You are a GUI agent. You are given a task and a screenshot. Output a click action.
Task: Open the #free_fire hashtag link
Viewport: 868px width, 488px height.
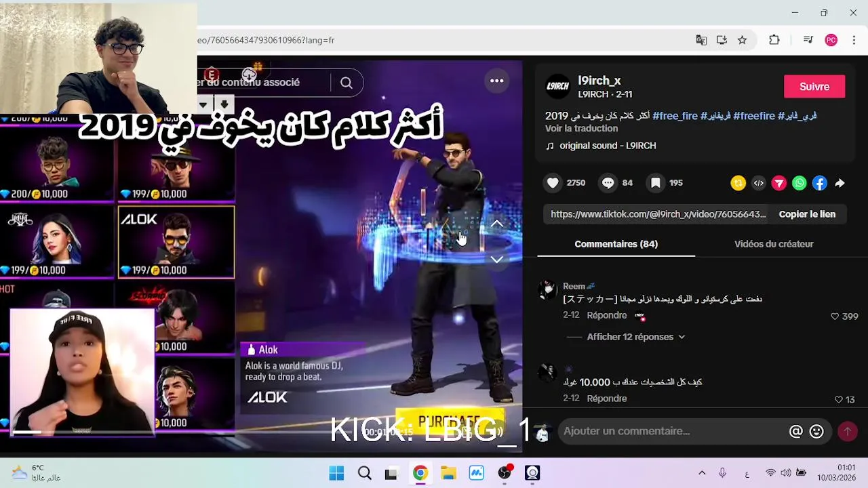tap(675, 116)
